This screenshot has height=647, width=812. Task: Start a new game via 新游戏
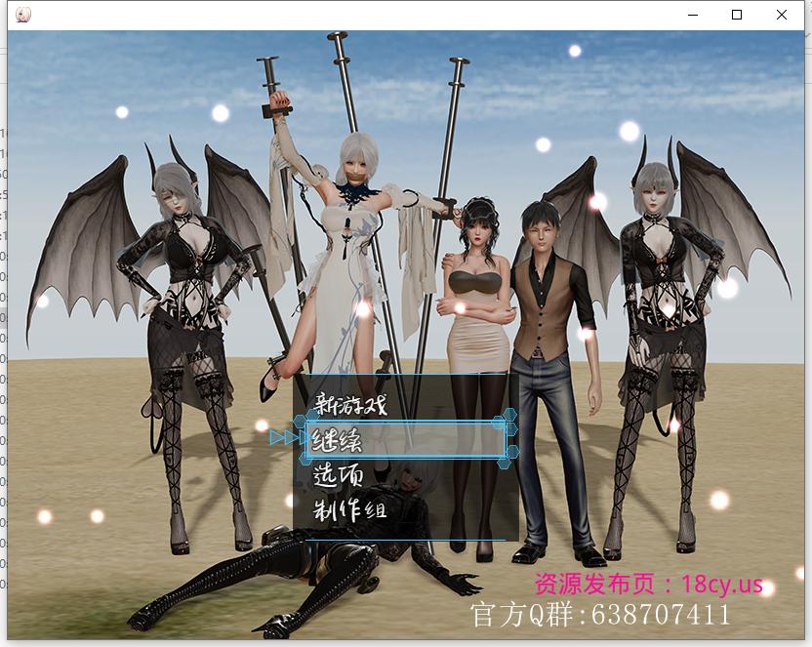tap(350, 404)
